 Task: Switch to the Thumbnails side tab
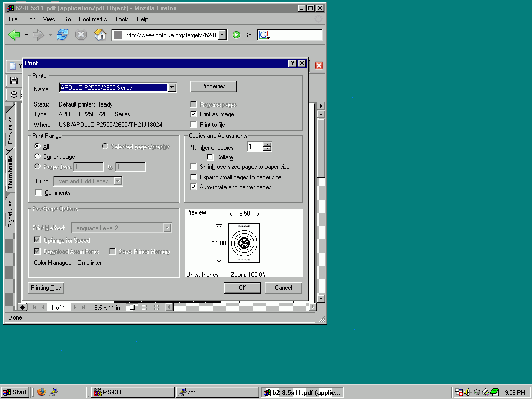[10, 172]
